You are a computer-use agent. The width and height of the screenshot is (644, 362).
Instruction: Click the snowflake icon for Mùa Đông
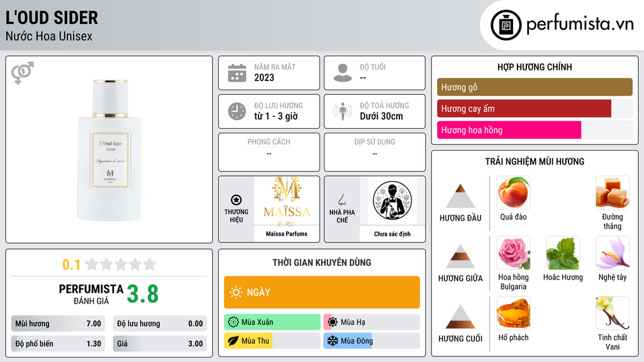click(x=333, y=341)
